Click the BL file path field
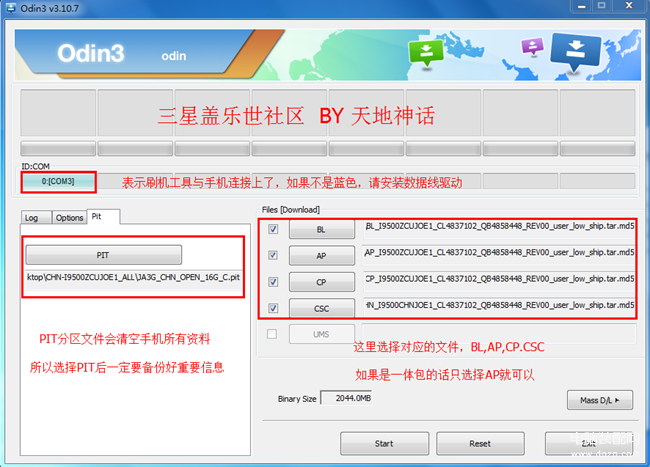 coord(499,227)
